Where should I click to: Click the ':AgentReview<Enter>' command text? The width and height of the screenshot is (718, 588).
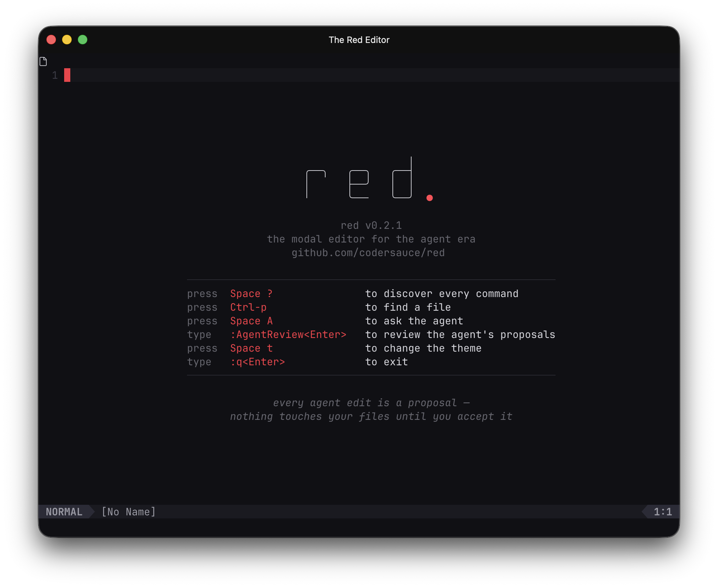(288, 335)
